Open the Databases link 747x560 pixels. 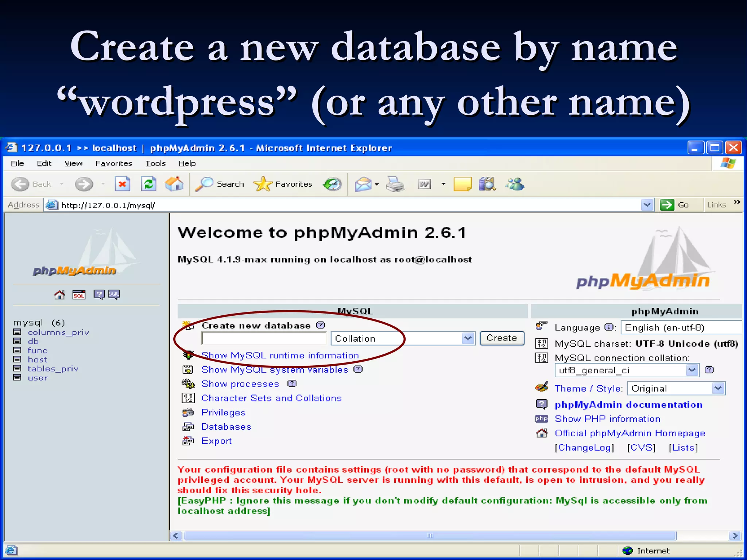click(x=226, y=427)
